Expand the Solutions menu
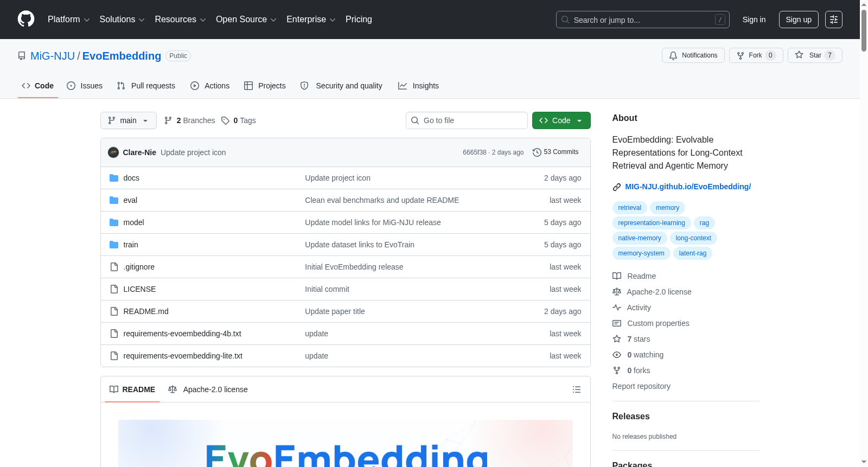This screenshot has width=868, height=467. (x=122, y=20)
